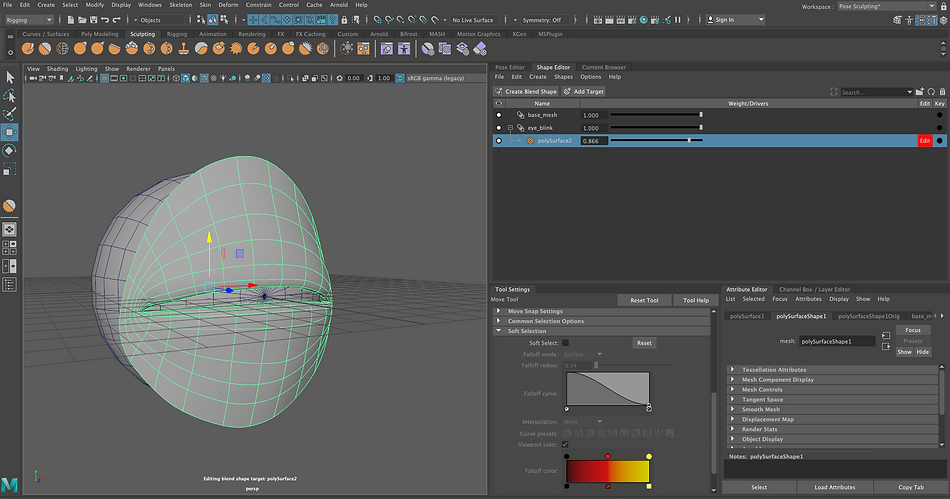Toggle the red Edit button for polySurface2
This screenshot has width=950, height=499.
[925, 140]
